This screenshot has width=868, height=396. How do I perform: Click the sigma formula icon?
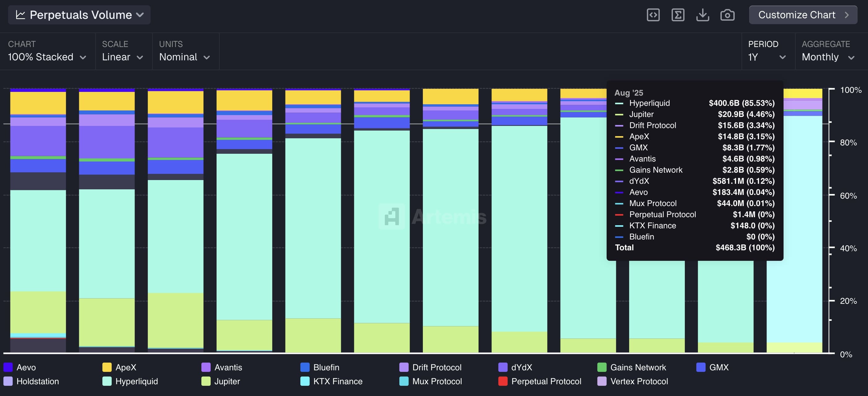[678, 15]
